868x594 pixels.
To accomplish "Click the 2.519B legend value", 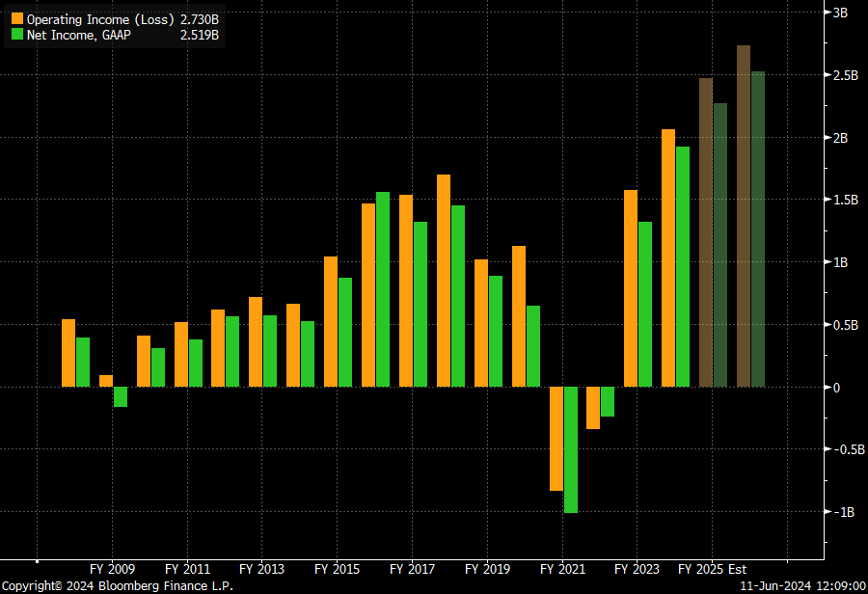I will pos(200,35).
